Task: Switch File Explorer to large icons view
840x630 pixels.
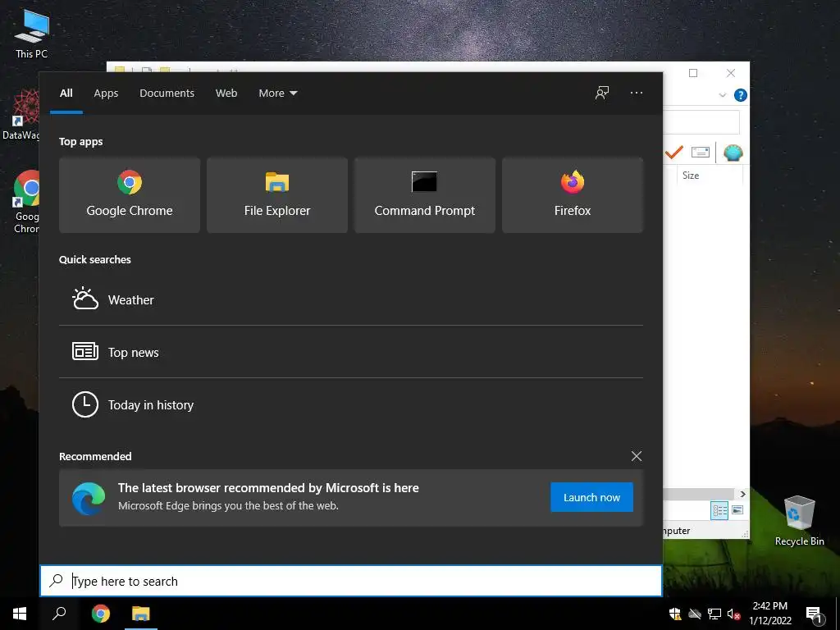Action: (x=737, y=510)
